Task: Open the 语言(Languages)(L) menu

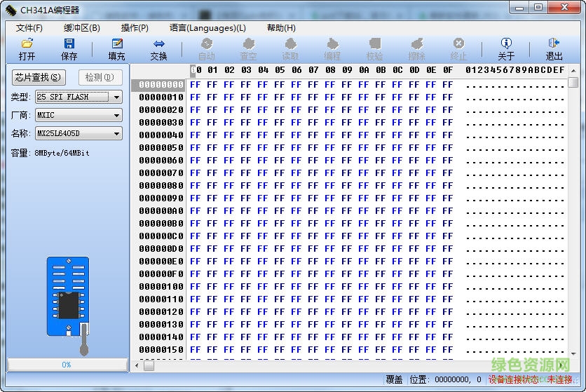Action: [207, 28]
